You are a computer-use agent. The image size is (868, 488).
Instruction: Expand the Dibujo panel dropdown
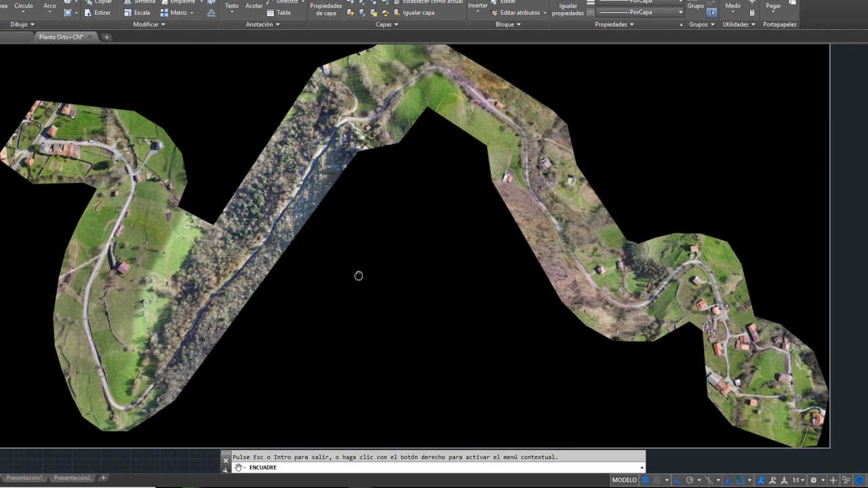22,24
